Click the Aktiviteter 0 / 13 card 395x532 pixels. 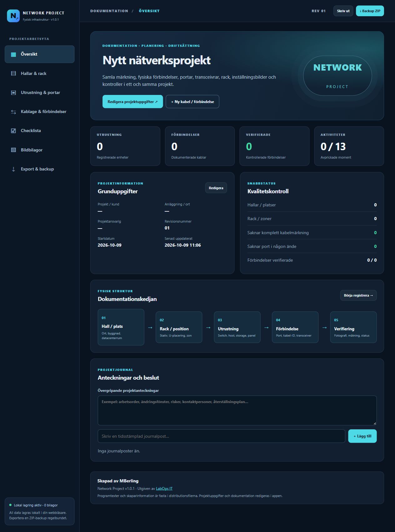(x=349, y=146)
